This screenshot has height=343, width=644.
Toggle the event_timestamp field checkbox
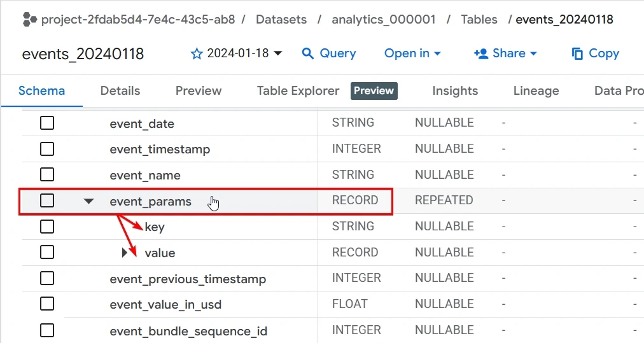tap(47, 149)
